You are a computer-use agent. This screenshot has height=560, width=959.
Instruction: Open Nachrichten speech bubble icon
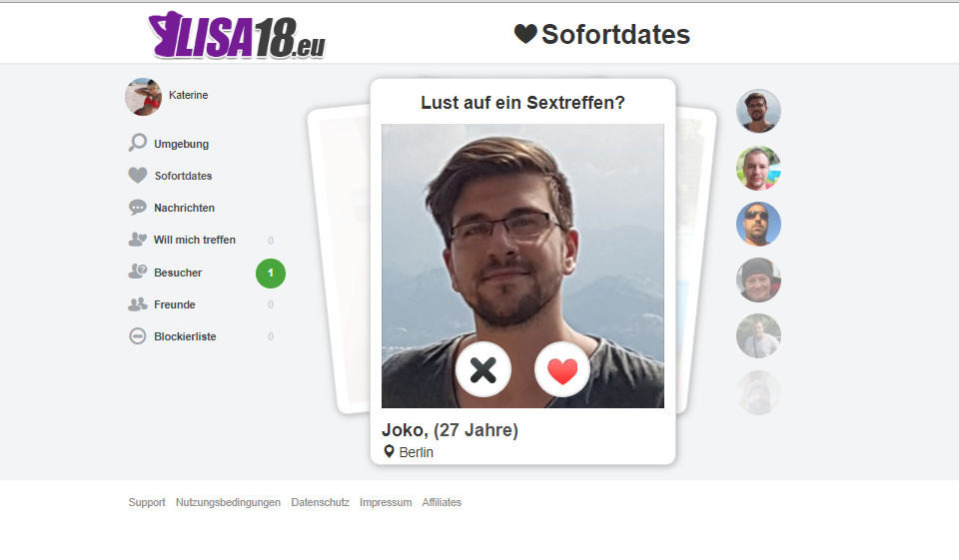(x=138, y=208)
